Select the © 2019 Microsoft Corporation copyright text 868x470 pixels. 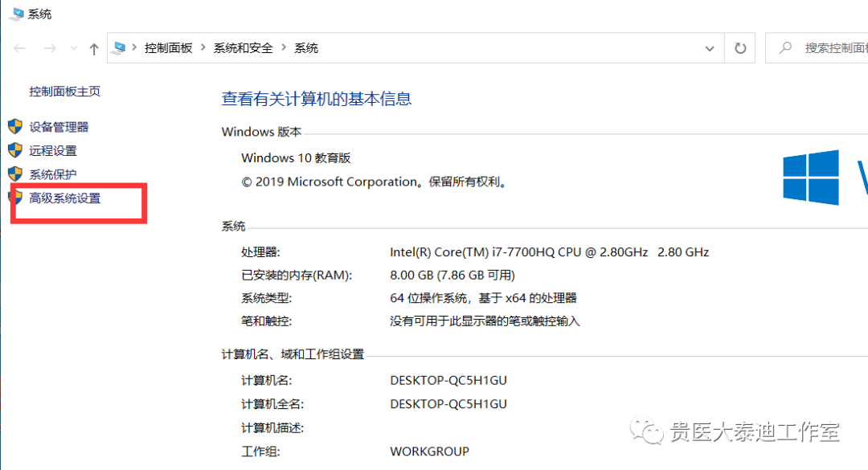[375, 182]
